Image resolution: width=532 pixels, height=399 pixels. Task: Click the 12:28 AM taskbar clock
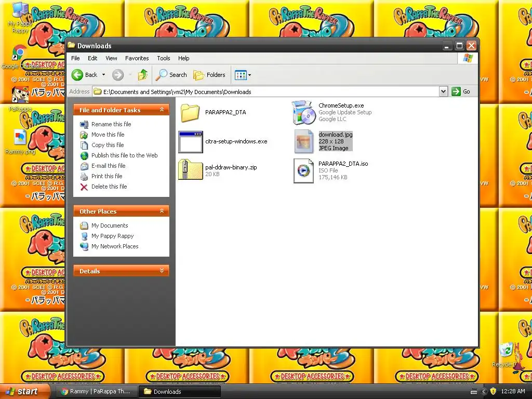click(x=513, y=392)
